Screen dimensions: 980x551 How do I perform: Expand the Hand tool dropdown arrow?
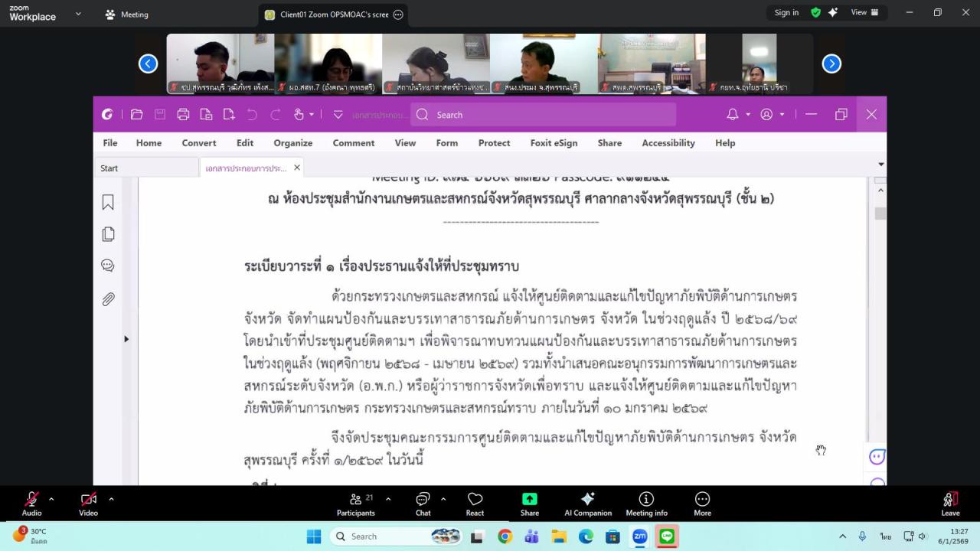[x=312, y=113]
